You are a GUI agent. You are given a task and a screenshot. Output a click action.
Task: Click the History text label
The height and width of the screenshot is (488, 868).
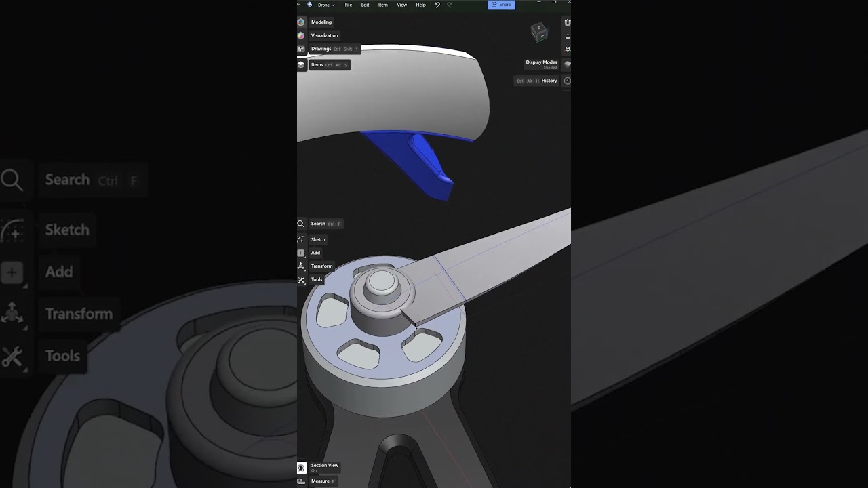pyautogui.click(x=549, y=81)
